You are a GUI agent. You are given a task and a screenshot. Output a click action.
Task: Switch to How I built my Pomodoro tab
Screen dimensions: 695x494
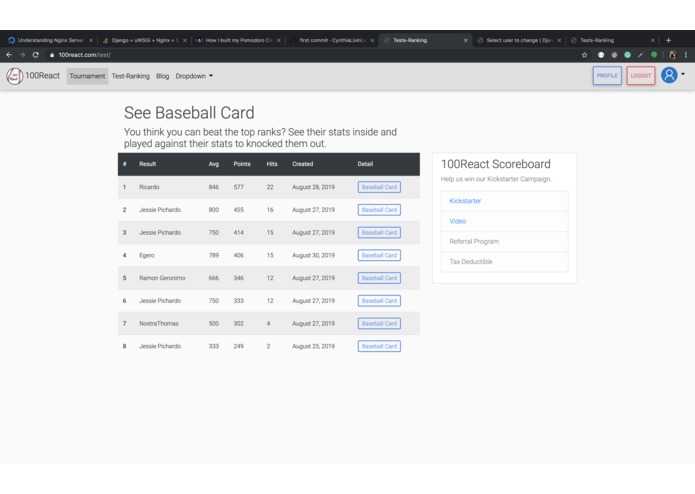(237, 40)
